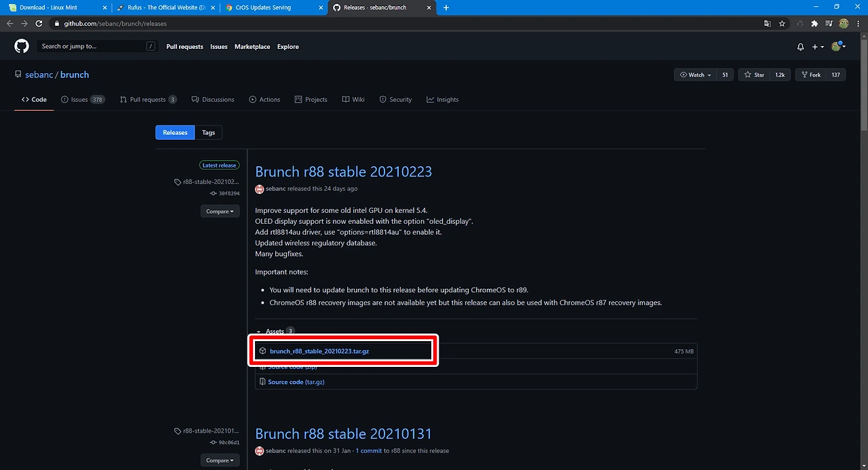Switch to the CrOS Updates Serving browser tab

pos(274,7)
